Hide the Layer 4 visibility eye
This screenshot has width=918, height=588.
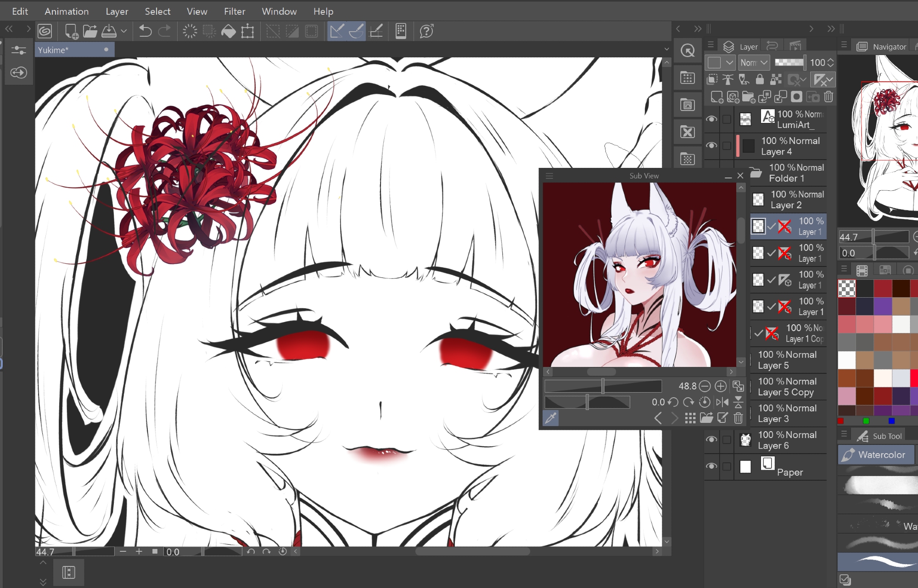coord(711,146)
